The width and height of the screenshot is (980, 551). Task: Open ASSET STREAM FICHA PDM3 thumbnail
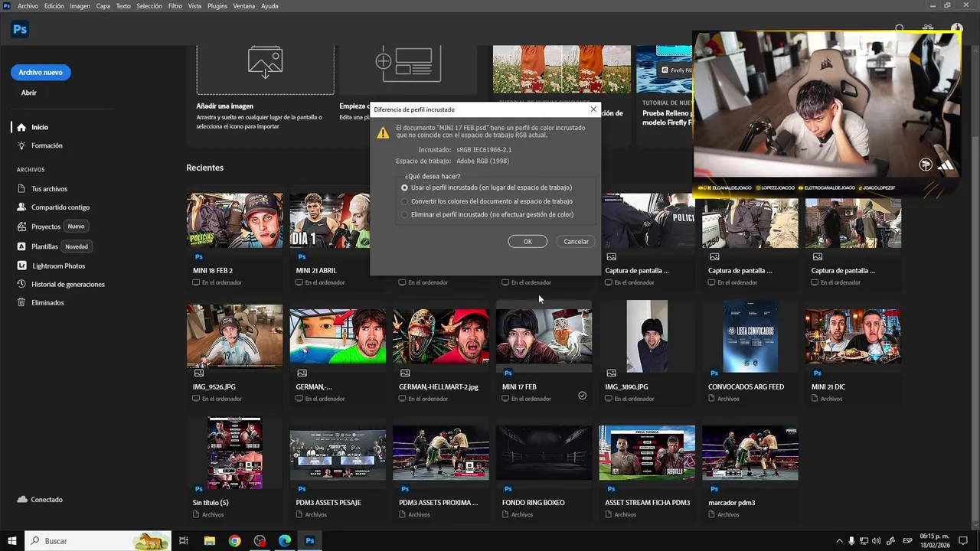click(647, 453)
